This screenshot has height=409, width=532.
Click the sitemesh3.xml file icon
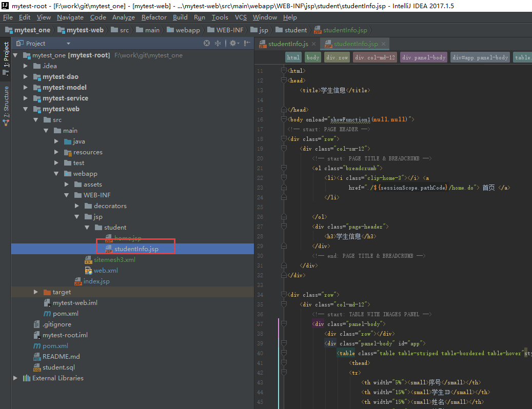[x=89, y=259]
